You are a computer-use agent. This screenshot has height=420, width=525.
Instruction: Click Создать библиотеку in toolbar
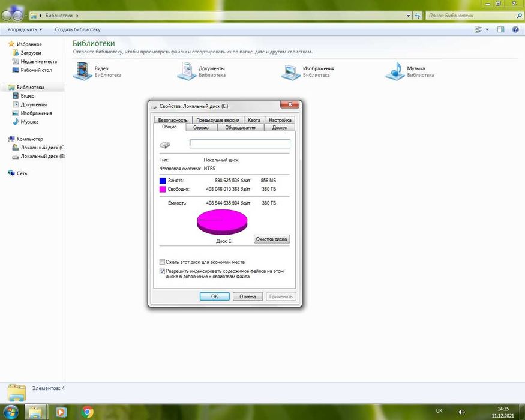pos(77,29)
